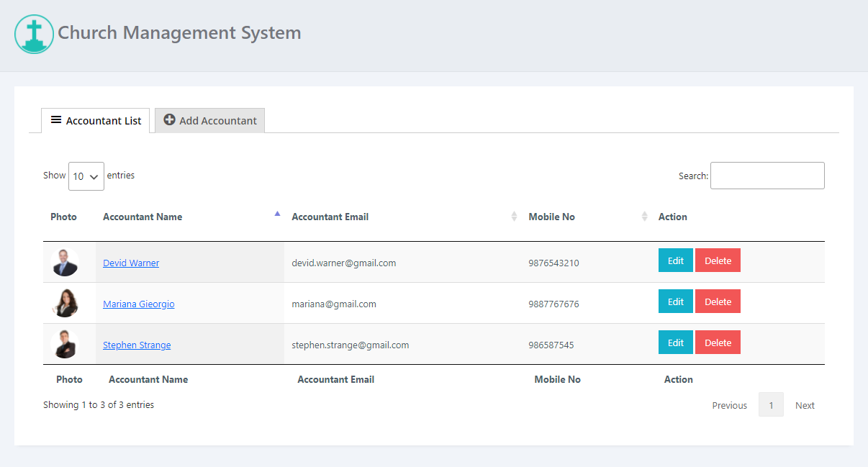Click the church cross logo icon

click(x=34, y=34)
